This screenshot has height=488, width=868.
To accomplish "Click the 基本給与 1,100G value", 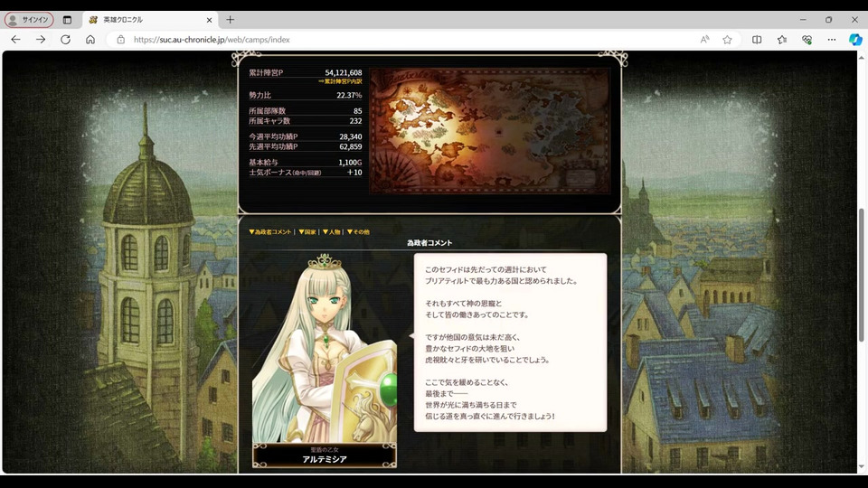I will 350,162.
